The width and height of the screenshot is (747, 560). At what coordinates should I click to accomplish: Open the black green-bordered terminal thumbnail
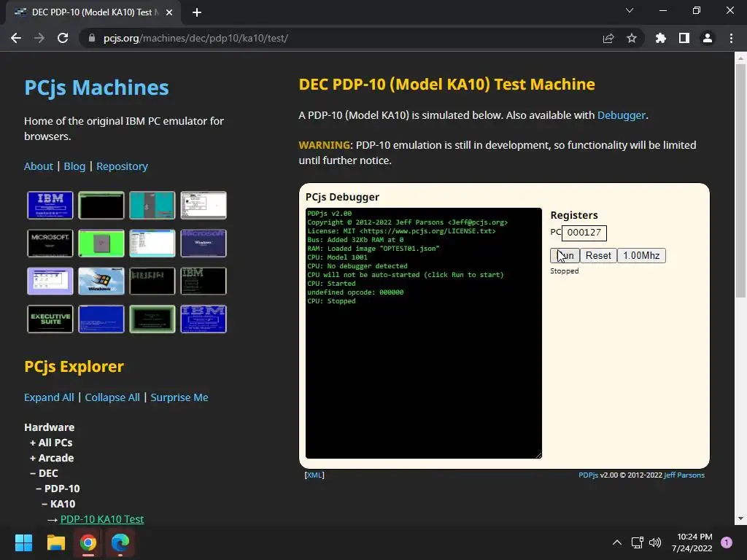(101, 205)
